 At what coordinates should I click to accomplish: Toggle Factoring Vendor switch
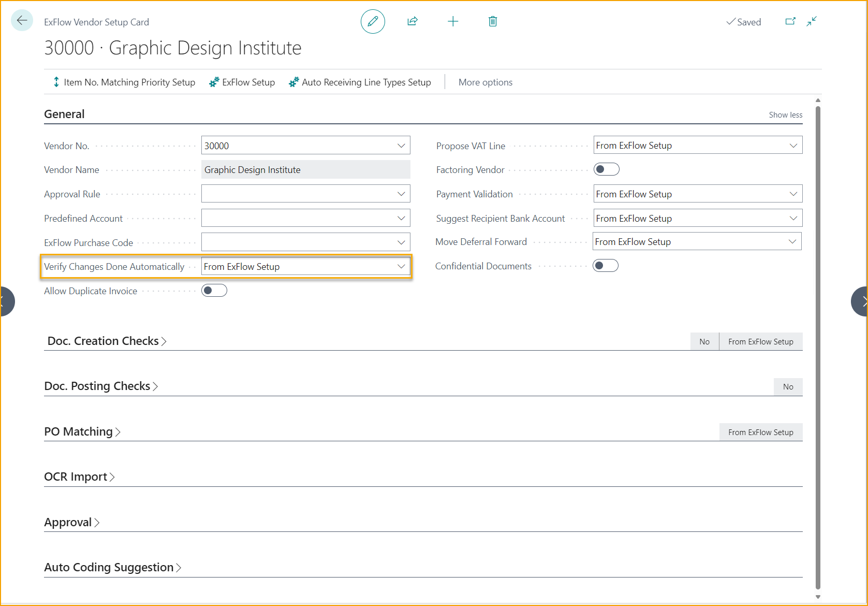[x=607, y=169]
